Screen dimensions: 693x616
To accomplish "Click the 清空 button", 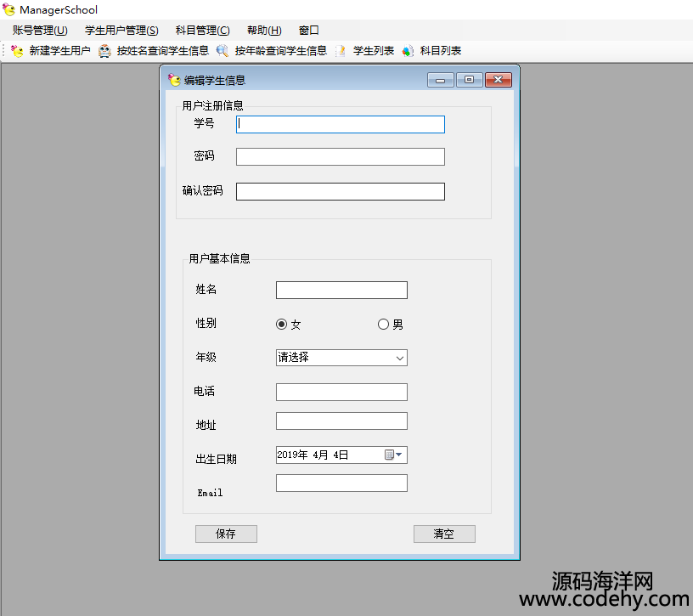I will pyautogui.click(x=444, y=534).
